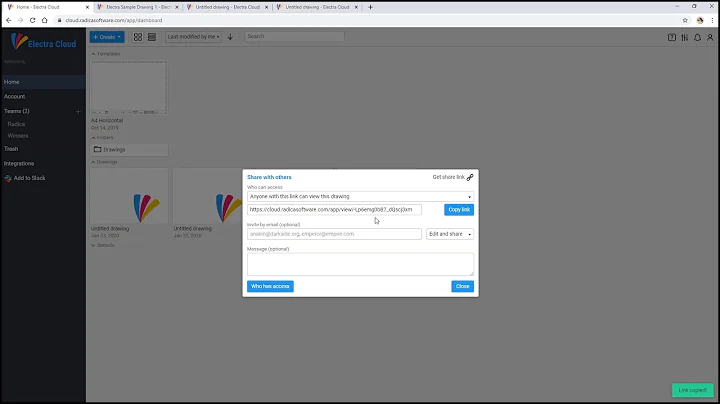Open the first Untitled drawing thumbnail
This screenshot has height=404, width=720.
click(x=129, y=196)
